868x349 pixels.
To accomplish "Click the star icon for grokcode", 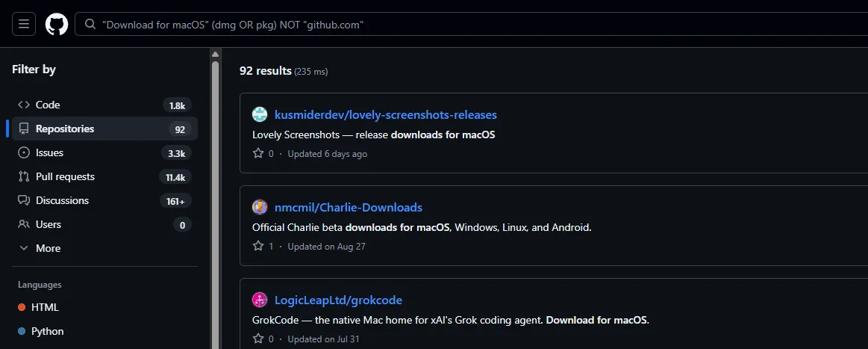I will point(258,339).
